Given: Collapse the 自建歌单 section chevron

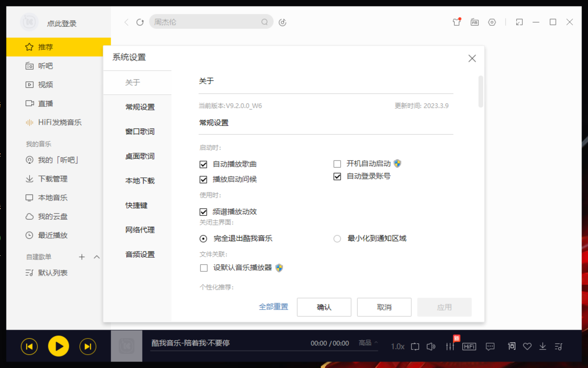Looking at the screenshot, I should [97, 257].
